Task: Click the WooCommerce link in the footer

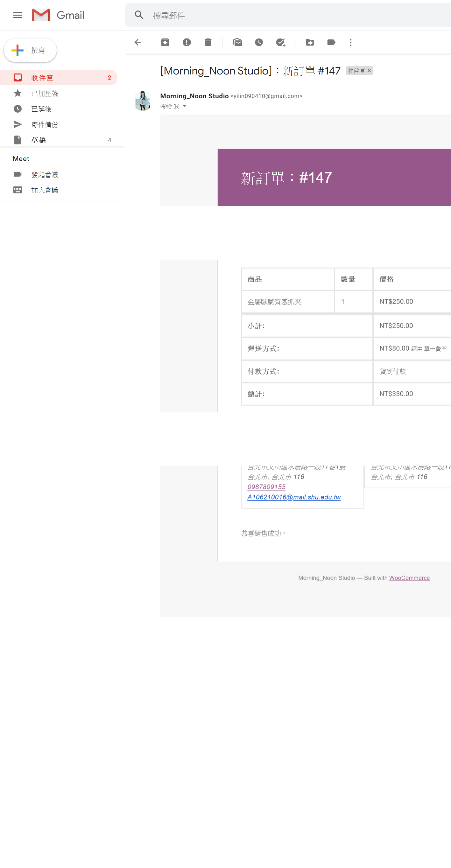Action: [x=409, y=578]
